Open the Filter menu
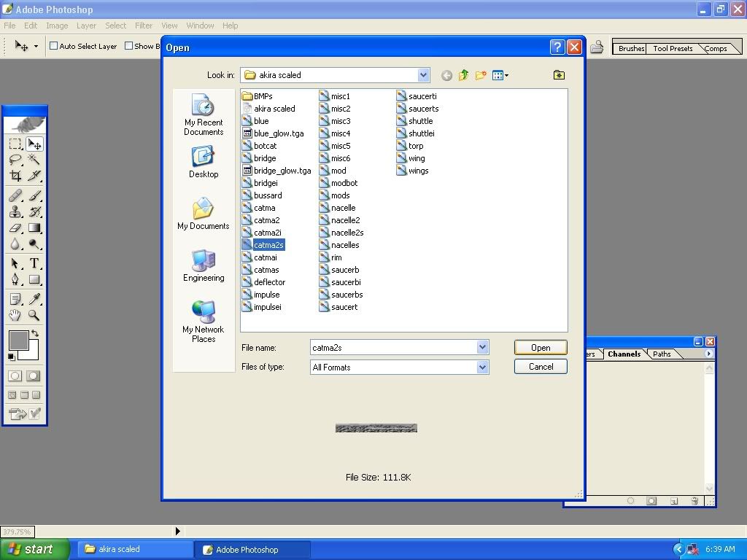The height and width of the screenshot is (560, 747). tap(144, 26)
